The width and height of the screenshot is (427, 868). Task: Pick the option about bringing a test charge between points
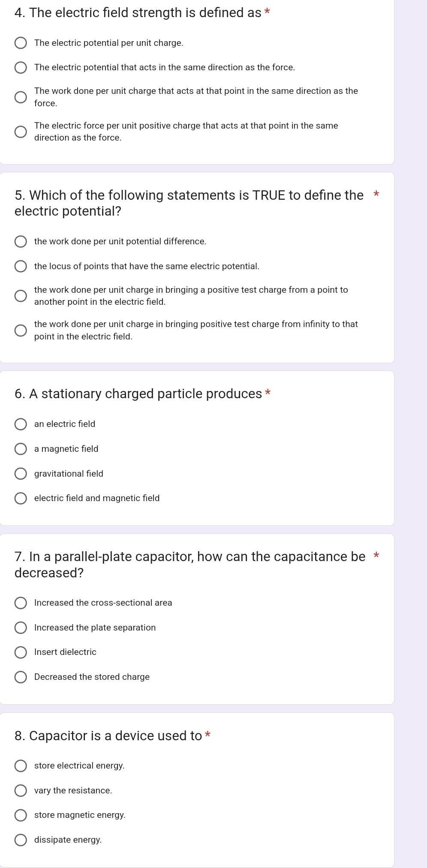click(x=21, y=295)
